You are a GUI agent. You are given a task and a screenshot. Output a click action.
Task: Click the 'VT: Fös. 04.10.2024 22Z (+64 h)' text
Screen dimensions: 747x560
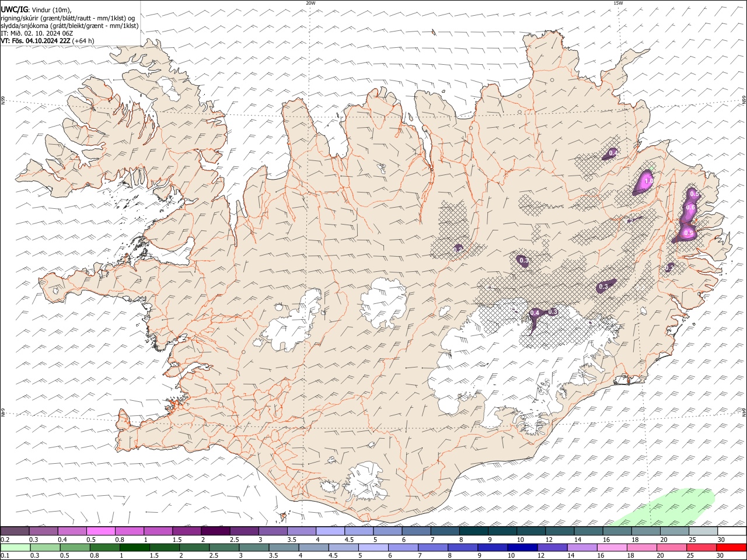(47, 41)
